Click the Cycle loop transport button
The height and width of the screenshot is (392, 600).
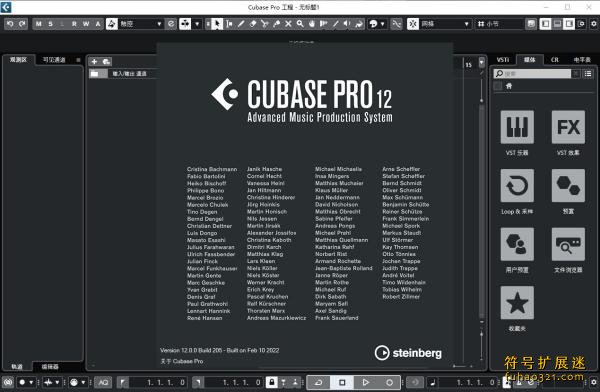point(318,382)
